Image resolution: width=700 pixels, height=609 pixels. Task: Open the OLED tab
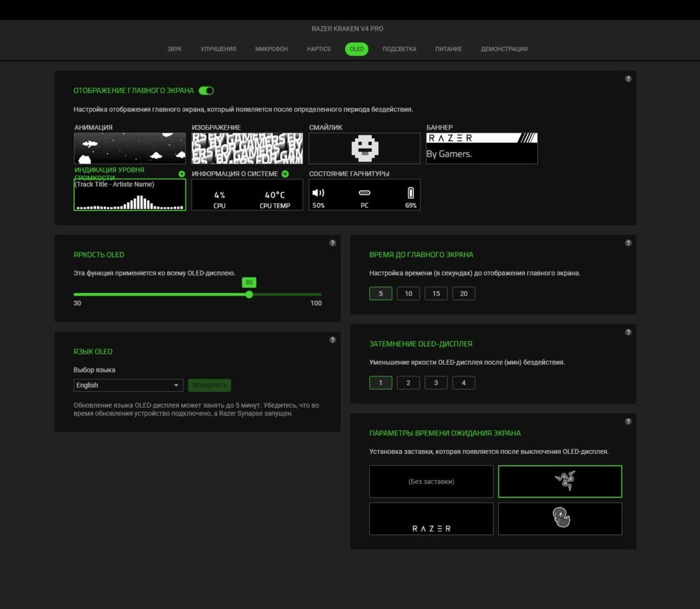coord(356,49)
